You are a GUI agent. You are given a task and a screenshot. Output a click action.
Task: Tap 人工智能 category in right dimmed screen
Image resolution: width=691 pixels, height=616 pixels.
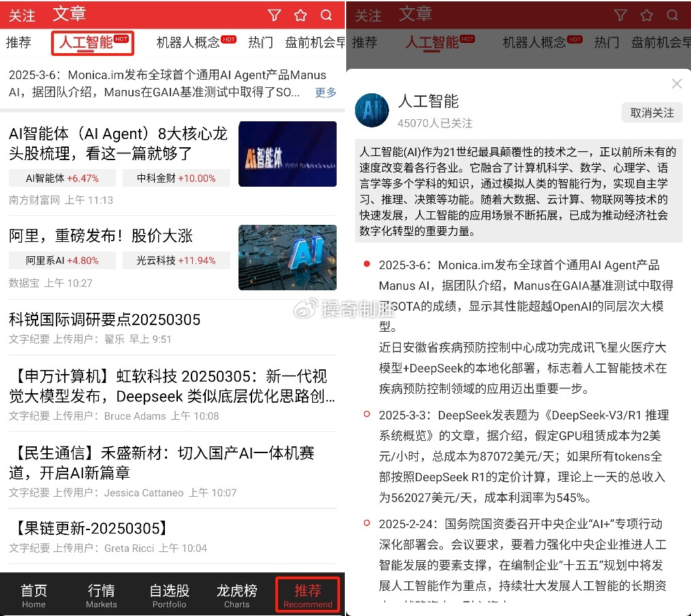coord(440,43)
